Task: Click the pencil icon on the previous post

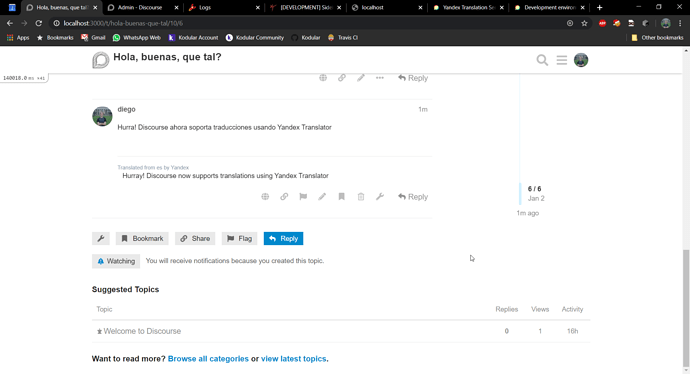Action: click(361, 78)
